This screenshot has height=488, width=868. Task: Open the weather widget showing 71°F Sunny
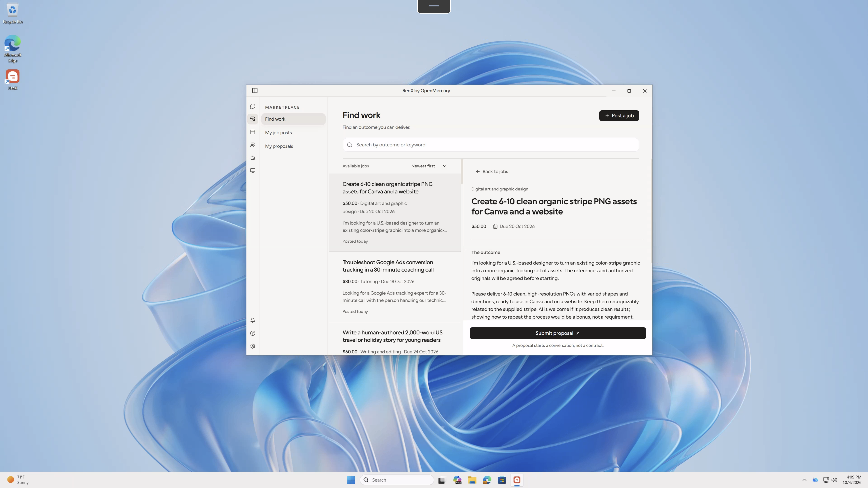click(x=18, y=480)
